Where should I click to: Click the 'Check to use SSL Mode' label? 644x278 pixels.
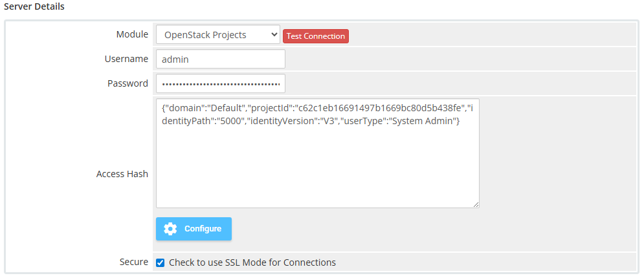click(x=252, y=262)
